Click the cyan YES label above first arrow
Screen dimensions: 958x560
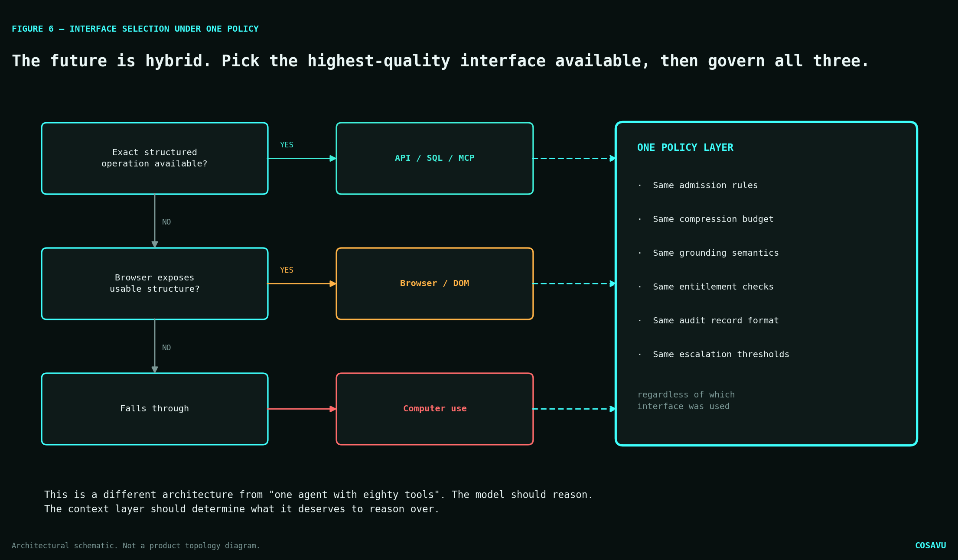tap(287, 145)
